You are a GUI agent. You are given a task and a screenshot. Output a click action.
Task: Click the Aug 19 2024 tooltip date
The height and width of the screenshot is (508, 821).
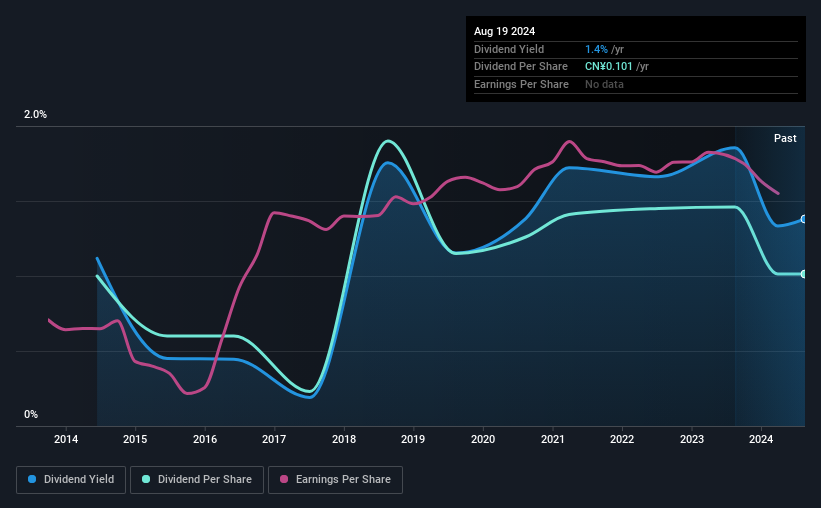504,31
